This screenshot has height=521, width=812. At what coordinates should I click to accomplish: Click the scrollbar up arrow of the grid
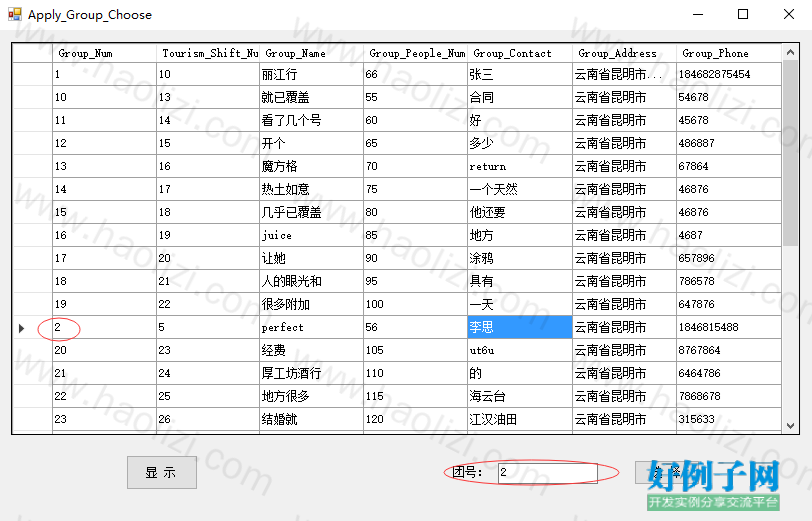[x=790, y=52]
